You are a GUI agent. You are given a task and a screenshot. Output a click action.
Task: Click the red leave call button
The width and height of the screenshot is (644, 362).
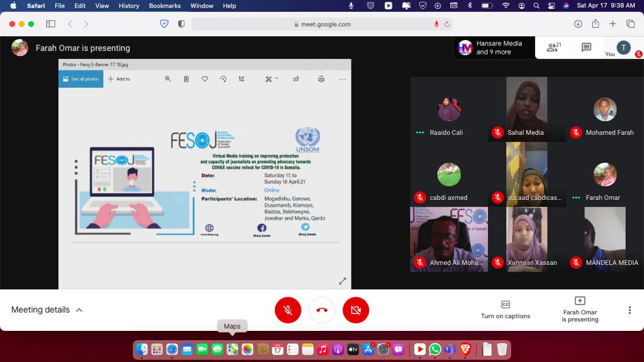click(x=322, y=310)
